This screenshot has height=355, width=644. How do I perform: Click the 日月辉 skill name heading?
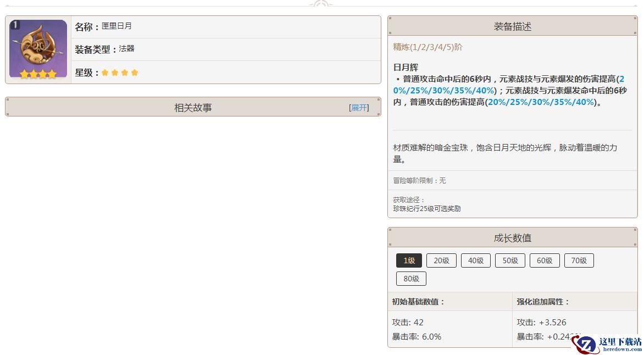click(x=406, y=68)
